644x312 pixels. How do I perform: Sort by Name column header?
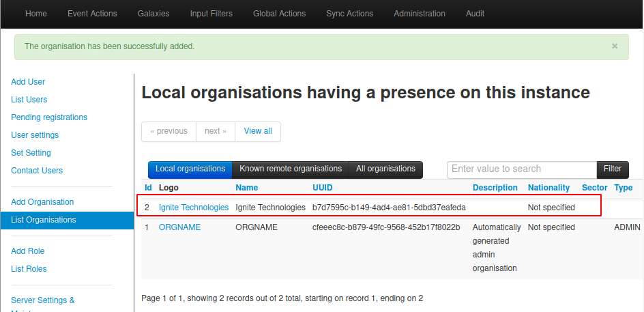tap(247, 188)
